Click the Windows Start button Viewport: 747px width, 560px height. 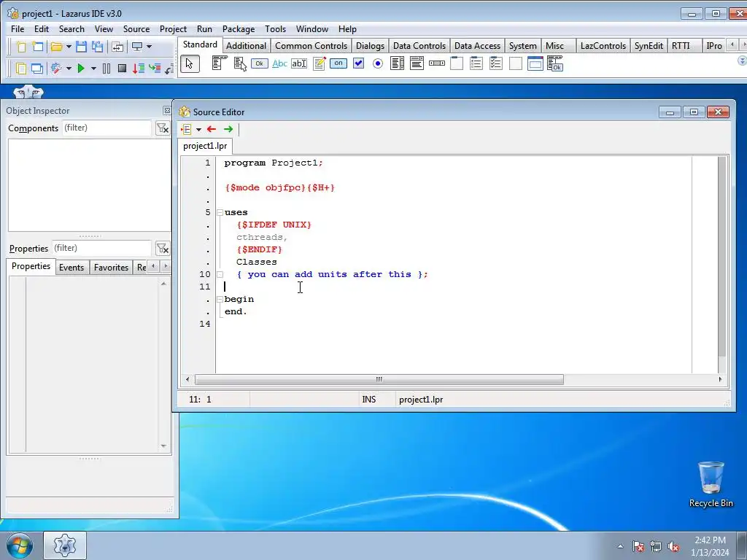(20, 545)
